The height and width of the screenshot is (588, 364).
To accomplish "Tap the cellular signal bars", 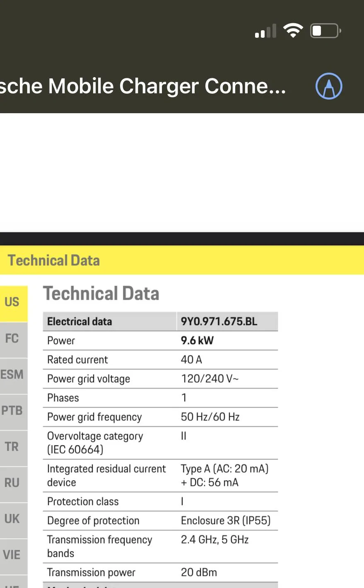I will (265, 32).
